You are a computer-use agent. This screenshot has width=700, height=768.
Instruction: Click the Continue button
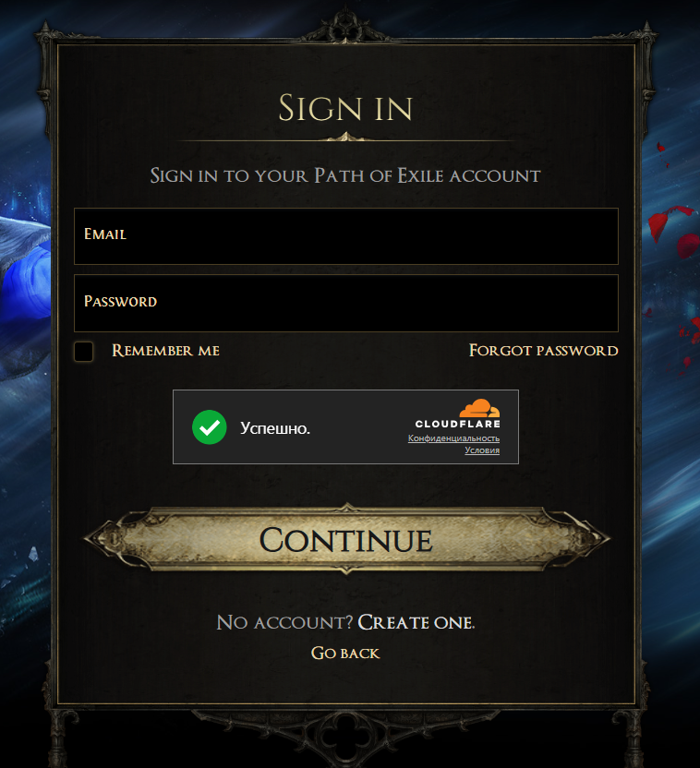pos(346,538)
